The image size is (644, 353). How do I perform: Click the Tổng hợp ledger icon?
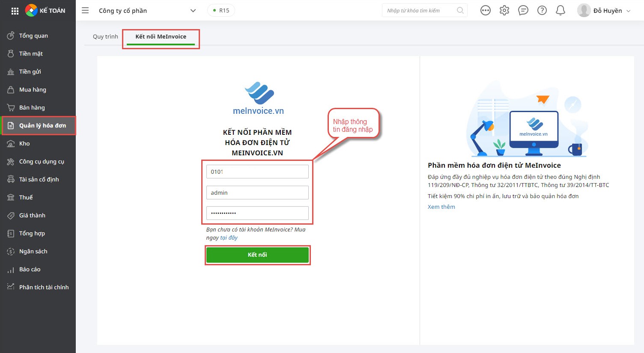point(11,234)
